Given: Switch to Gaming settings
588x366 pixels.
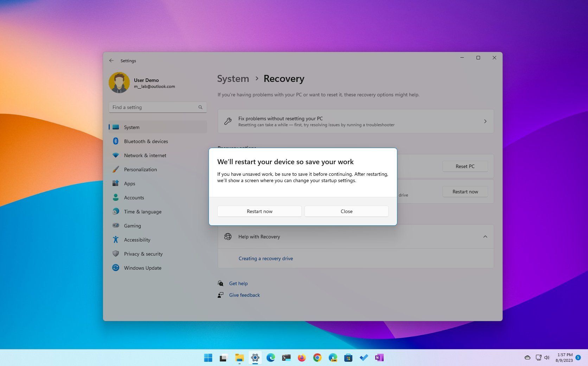Looking at the screenshot, I should coord(132,225).
